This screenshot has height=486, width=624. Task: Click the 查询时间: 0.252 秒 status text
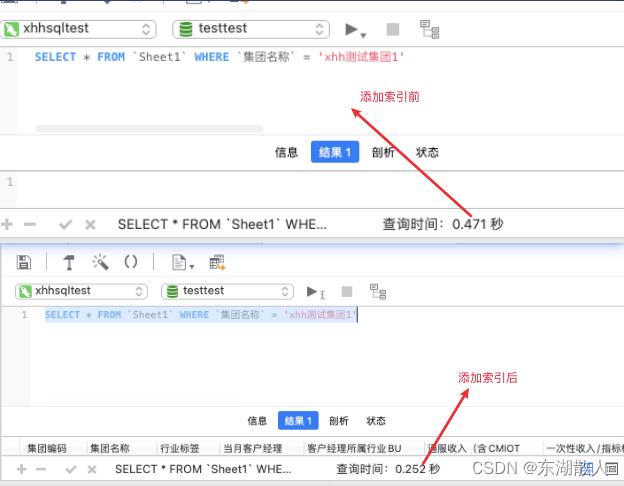tap(388, 469)
